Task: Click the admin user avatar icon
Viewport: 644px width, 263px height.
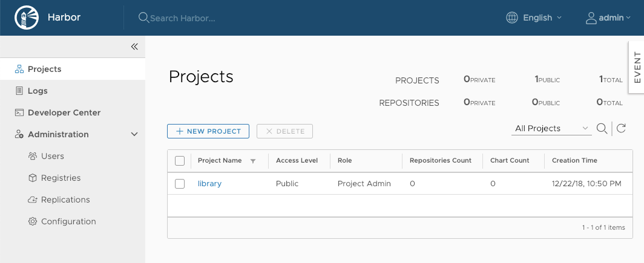Action: [591, 18]
